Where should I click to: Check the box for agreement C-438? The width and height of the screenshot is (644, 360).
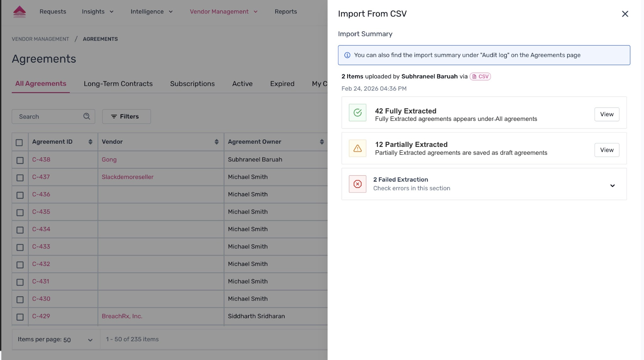point(20,160)
